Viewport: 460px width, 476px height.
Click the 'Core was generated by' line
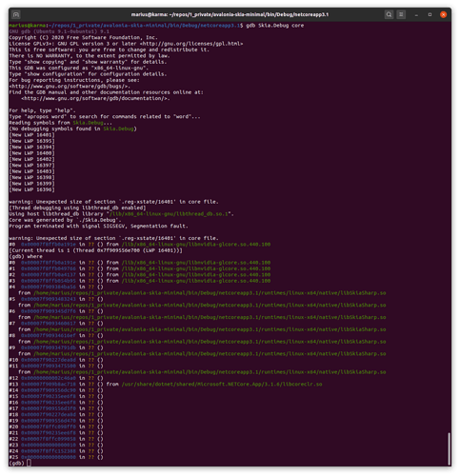click(65, 220)
